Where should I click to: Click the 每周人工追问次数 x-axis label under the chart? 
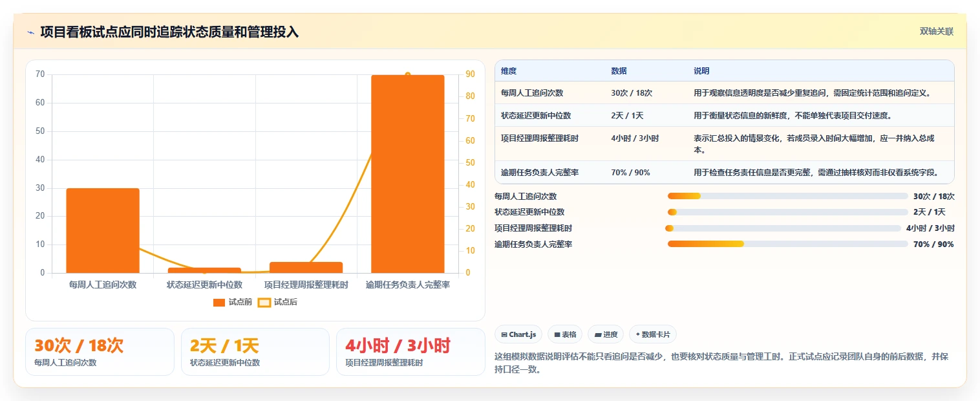[x=103, y=285]
